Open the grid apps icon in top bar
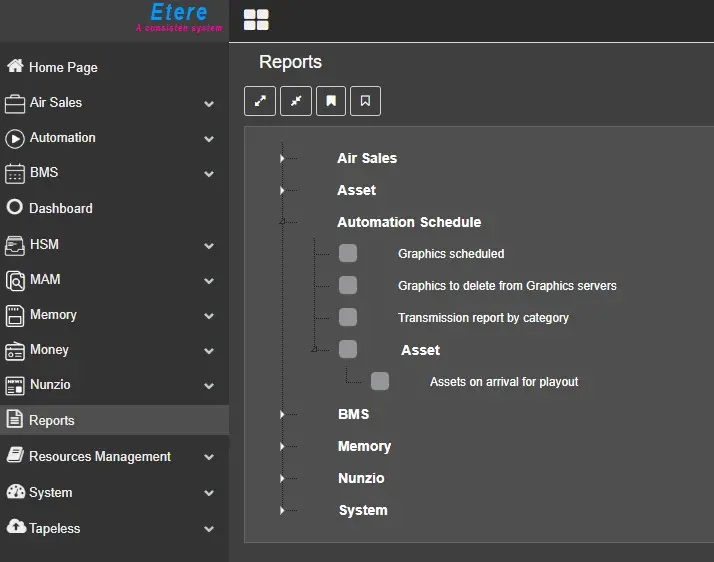Viewport: 714px width, 562px height. coord(257,20)
